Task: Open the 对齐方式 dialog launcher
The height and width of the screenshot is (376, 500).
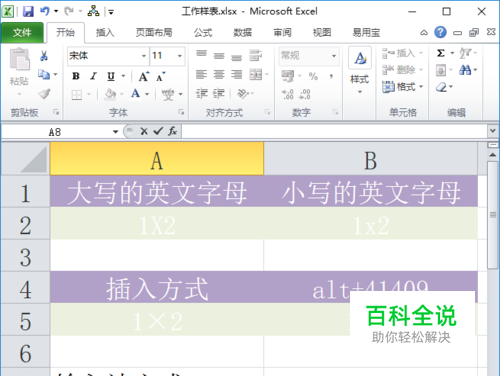Action: coord(268,112)
